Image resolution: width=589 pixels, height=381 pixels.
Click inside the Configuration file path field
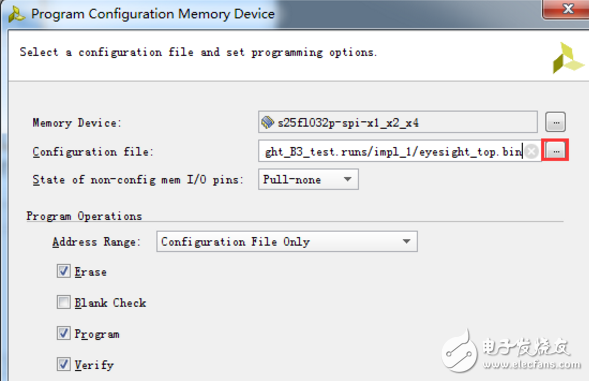pos(391,151)
